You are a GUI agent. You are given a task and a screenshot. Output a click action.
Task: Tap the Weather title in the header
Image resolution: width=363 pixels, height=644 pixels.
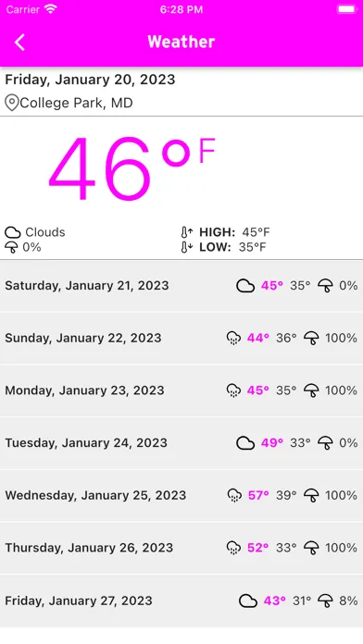[181, 42]
